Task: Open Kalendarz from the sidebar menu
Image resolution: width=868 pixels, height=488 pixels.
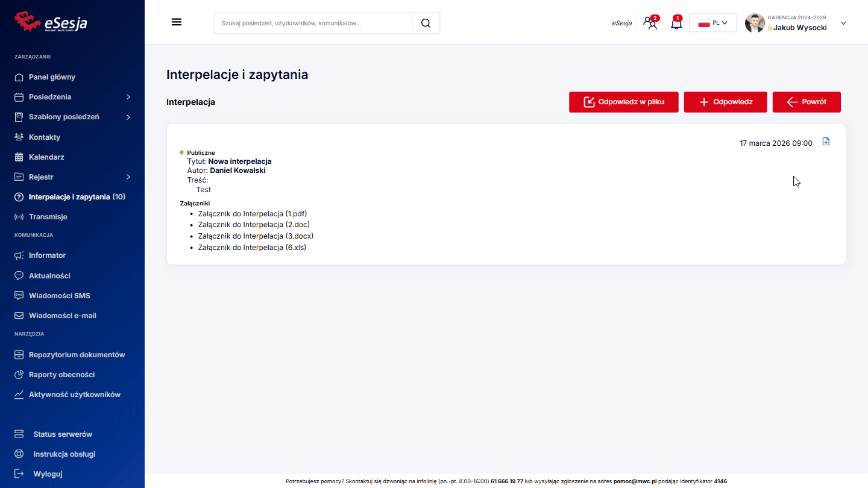Action: 46,157
